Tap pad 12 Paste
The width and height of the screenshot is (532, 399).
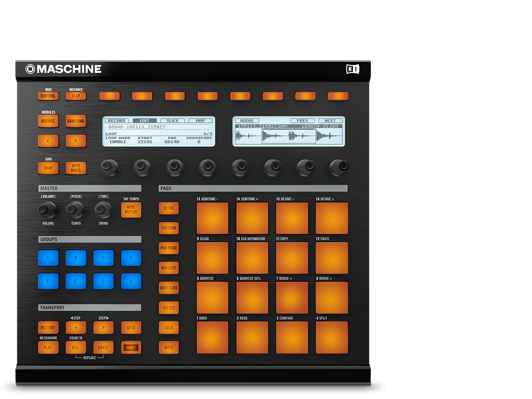332,258
